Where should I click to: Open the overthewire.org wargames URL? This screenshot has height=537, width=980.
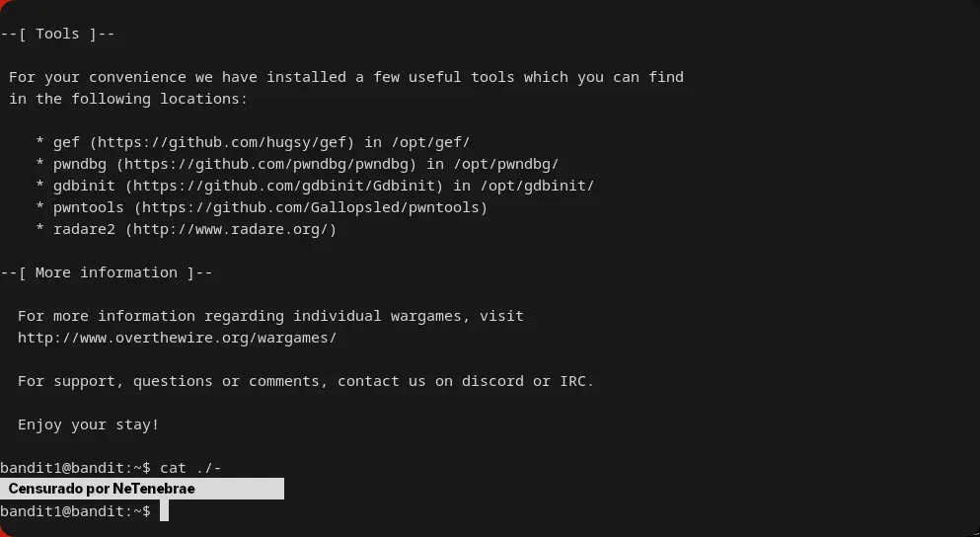pos(177,338)
